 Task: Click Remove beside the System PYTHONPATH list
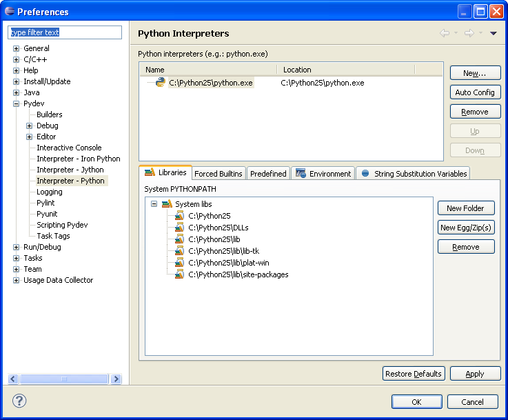tap(466, 247)
